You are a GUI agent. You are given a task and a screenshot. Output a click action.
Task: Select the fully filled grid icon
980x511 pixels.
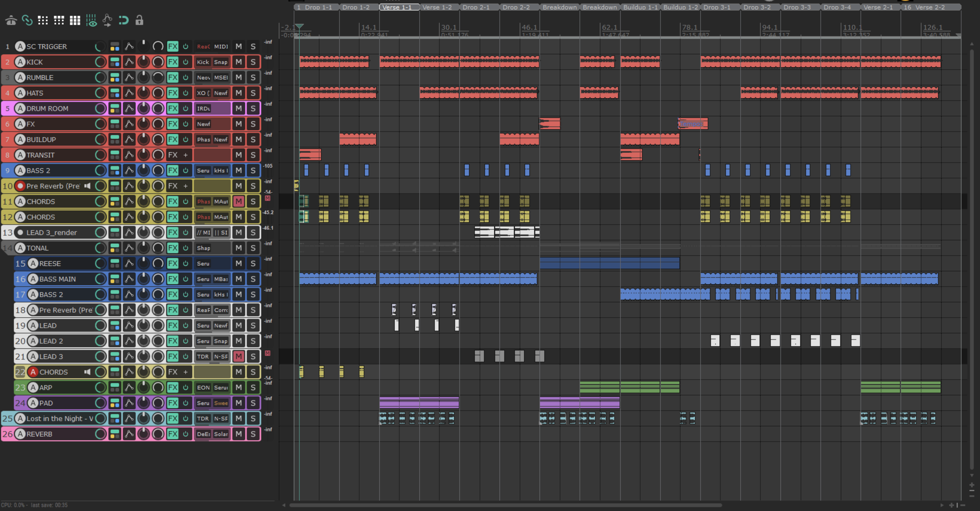[75, 20]
